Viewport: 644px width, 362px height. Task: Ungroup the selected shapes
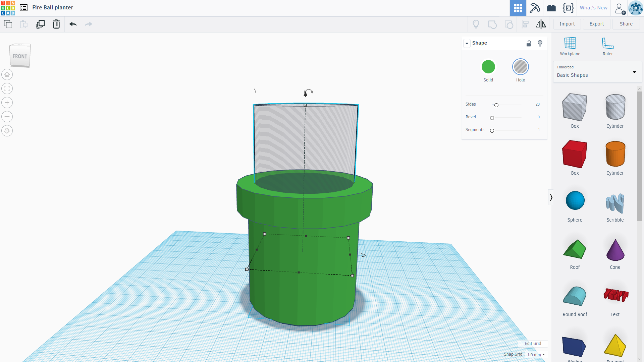pyautogui.click(x=509, y=24)
